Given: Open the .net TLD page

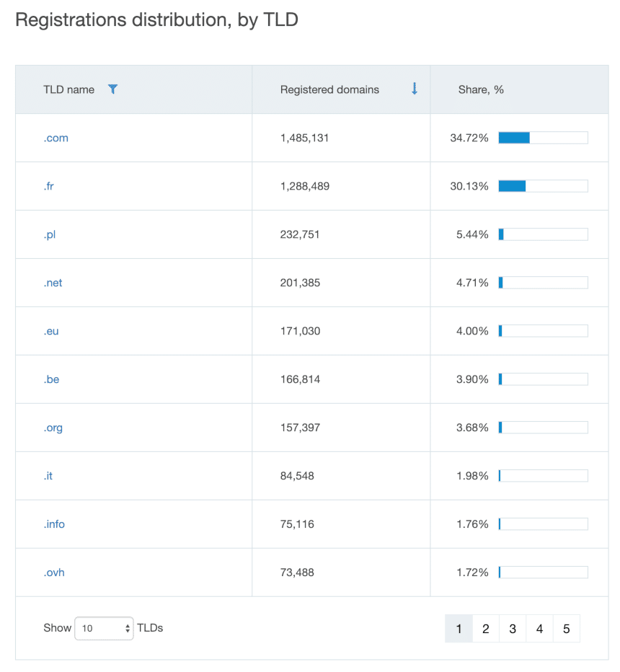Looking at the screenshot, I should (53, 282).
